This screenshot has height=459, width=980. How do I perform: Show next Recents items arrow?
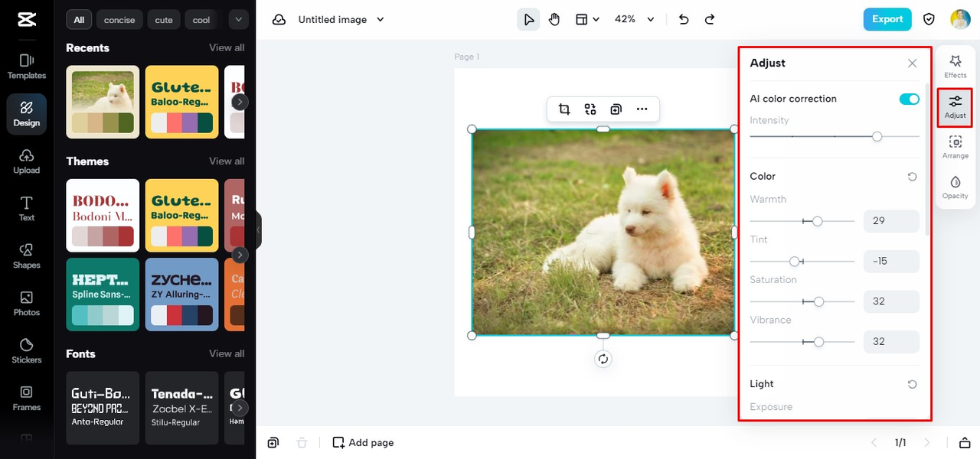click(x=240, y=102)
